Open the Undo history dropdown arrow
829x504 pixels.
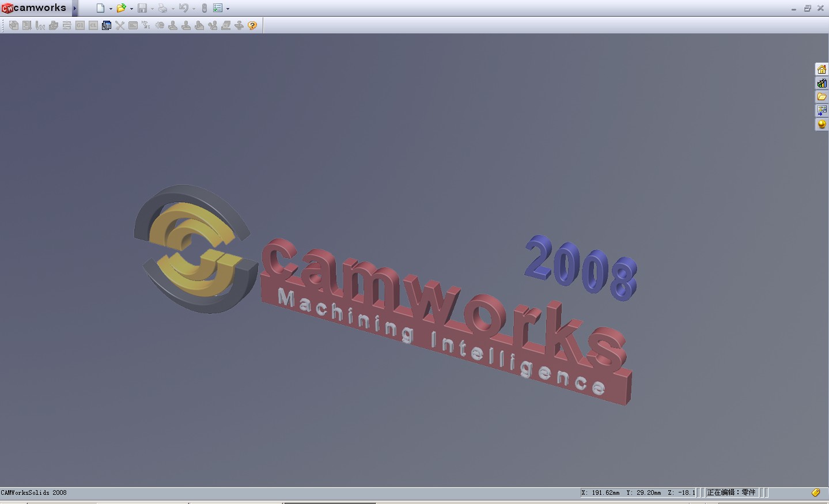(x=194, y=9)
